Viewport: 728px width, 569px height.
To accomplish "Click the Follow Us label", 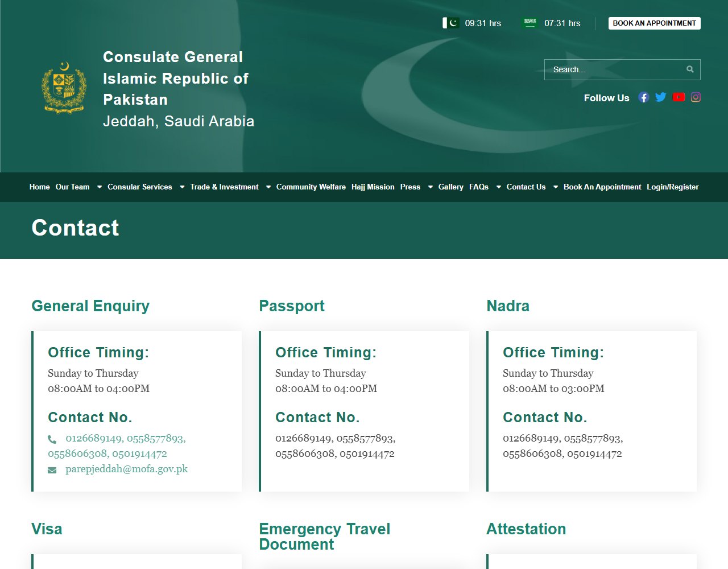I will [x=606, y=98].
